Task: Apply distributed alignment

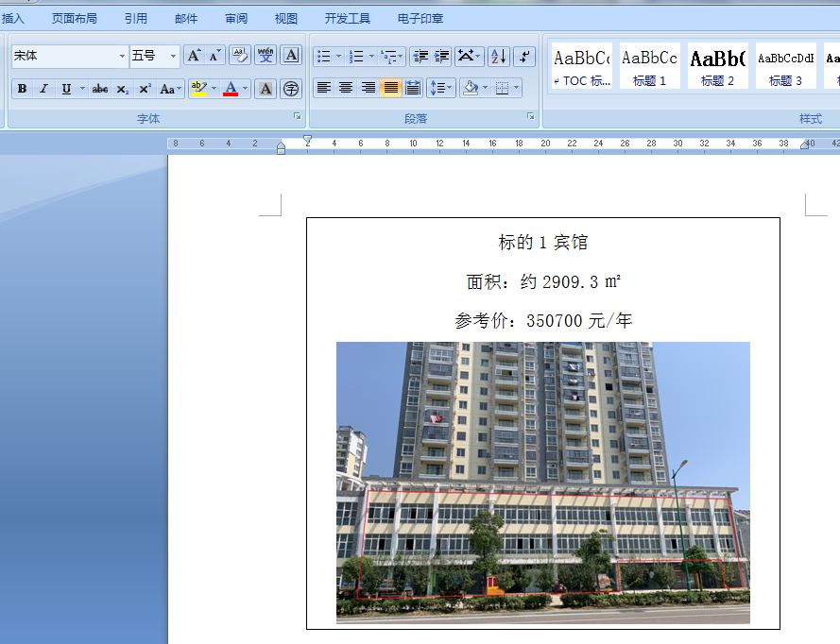Action: (x=413, y=88)
